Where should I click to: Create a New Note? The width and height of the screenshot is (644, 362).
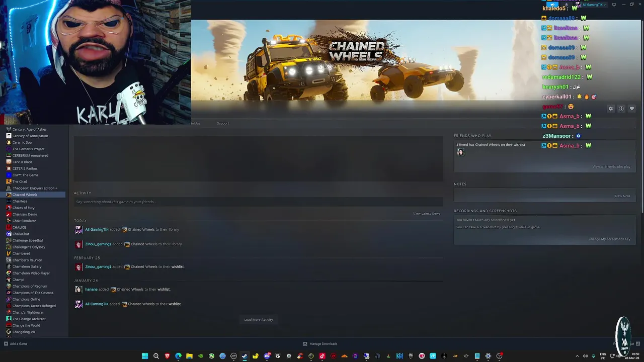[623, 196]
